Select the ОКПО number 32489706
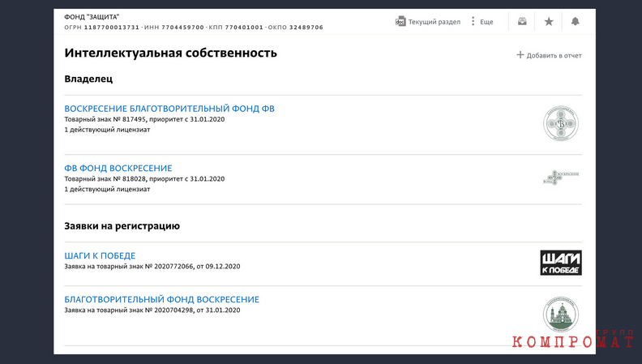Screen dimensions: 642x364 coord(306,28)
